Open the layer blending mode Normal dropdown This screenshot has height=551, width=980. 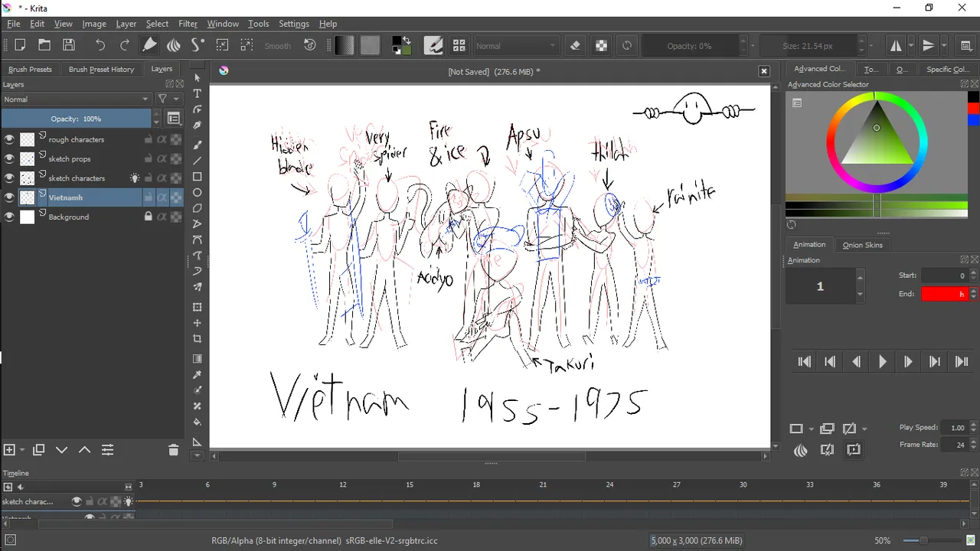click(76, 99)
